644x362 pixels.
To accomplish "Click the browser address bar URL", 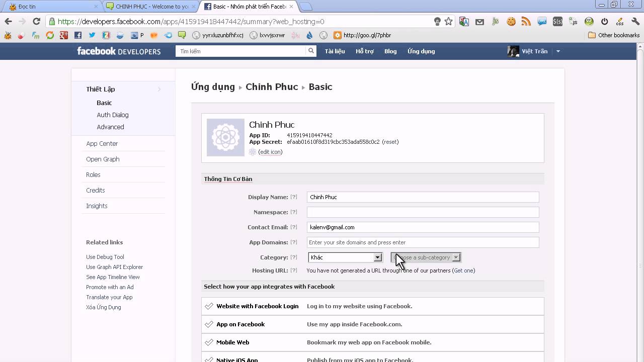I will pyautogui.click(x=191, y=22).
